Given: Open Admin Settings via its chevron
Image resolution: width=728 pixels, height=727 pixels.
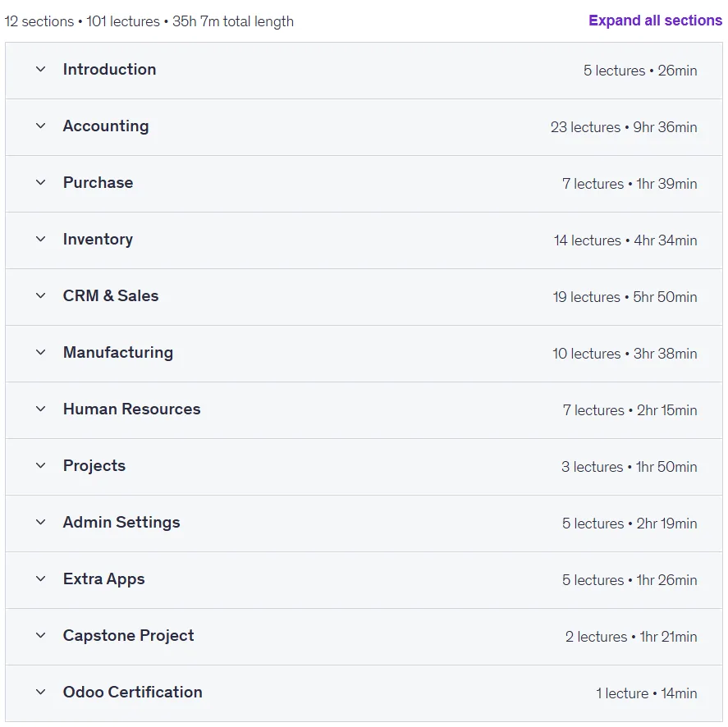Looking at the screenshot, I should click(41, 523).
